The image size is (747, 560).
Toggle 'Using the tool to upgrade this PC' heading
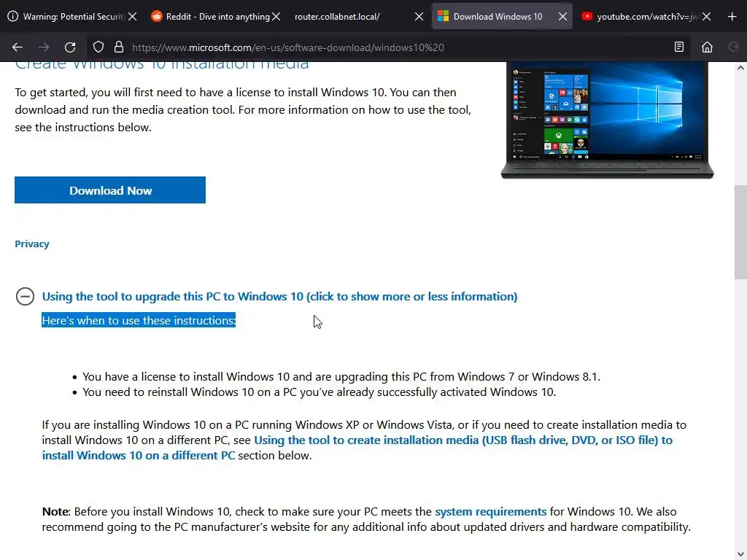279,296
